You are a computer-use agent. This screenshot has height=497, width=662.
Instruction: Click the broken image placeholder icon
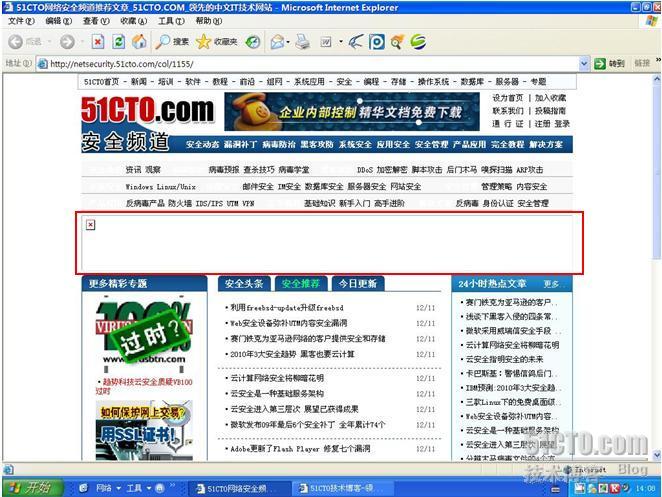tap(90, 224)
